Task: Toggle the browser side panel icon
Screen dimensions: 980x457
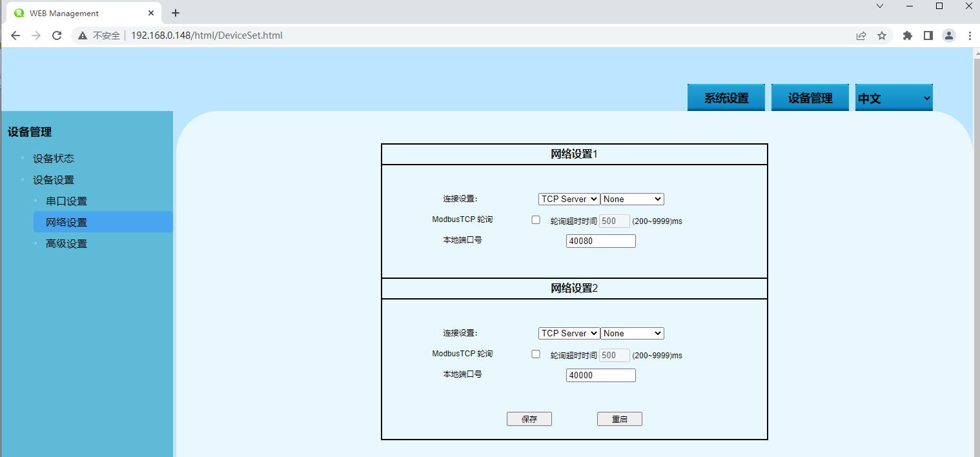Action: click(928, 36)
